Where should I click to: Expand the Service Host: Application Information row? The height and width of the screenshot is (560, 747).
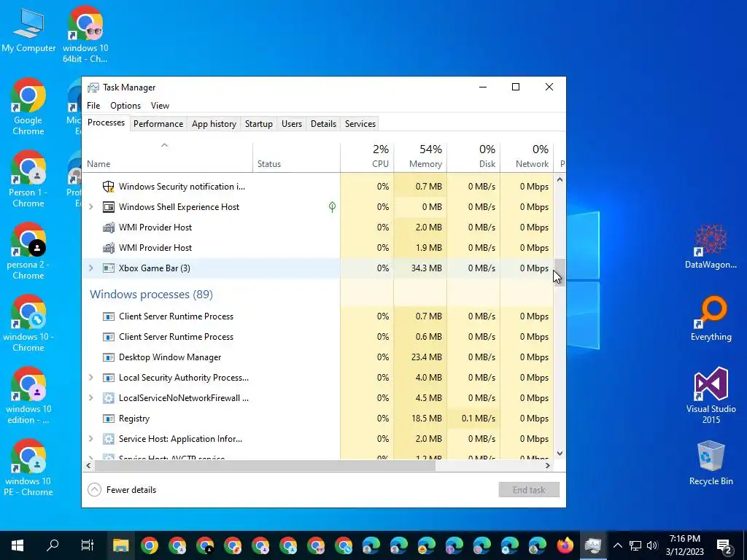coord(91,439)
